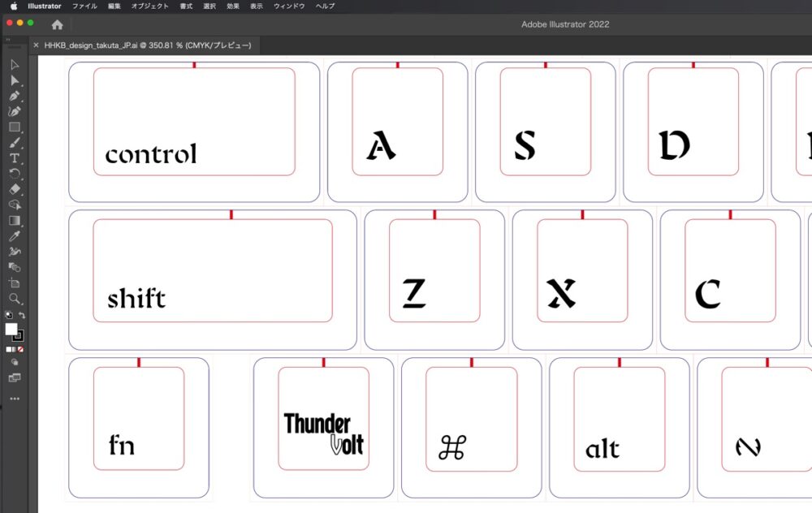Screen dimensions: 812x513
Task: Activate the Paintbrush tool
Action: pos(15,143)
